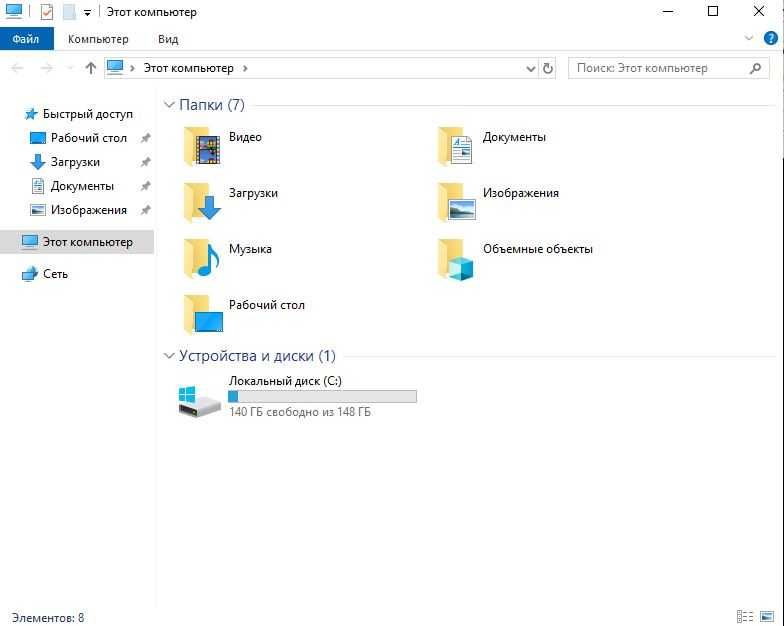
Task: Click chevron after Этот компьютер in the address path
Action: [245, 68]
